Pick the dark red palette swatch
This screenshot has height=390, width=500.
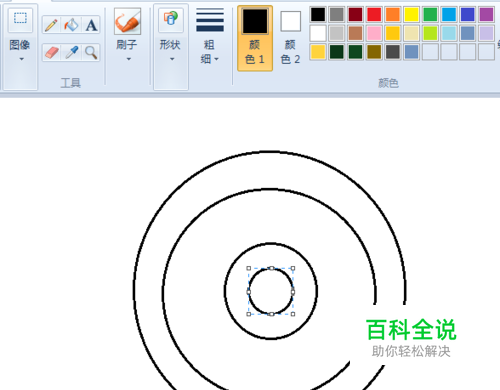pyautogui.click(x=355, y=14)
